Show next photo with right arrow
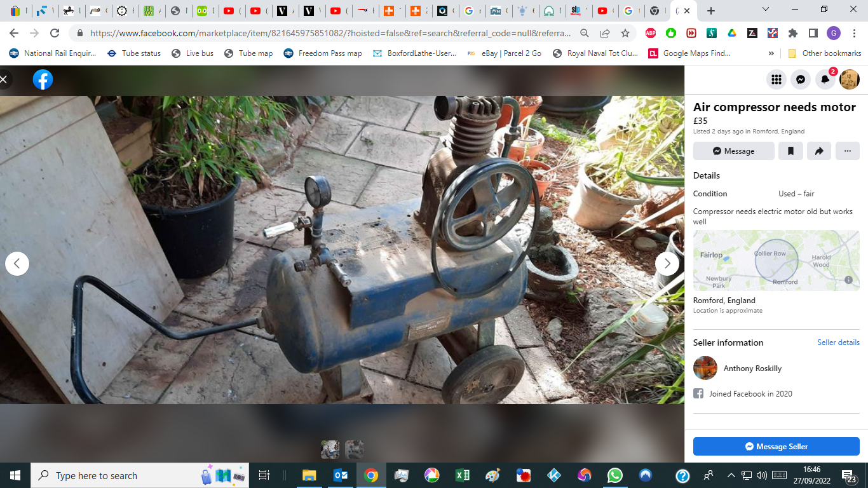This screenshot has height=488, width=868. coord(667,263)
